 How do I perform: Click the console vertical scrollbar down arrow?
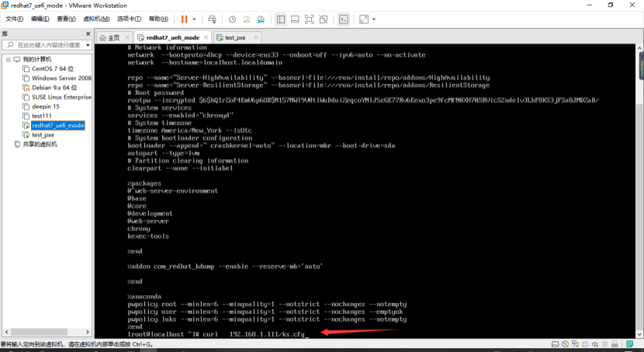[x=639, y=335]
